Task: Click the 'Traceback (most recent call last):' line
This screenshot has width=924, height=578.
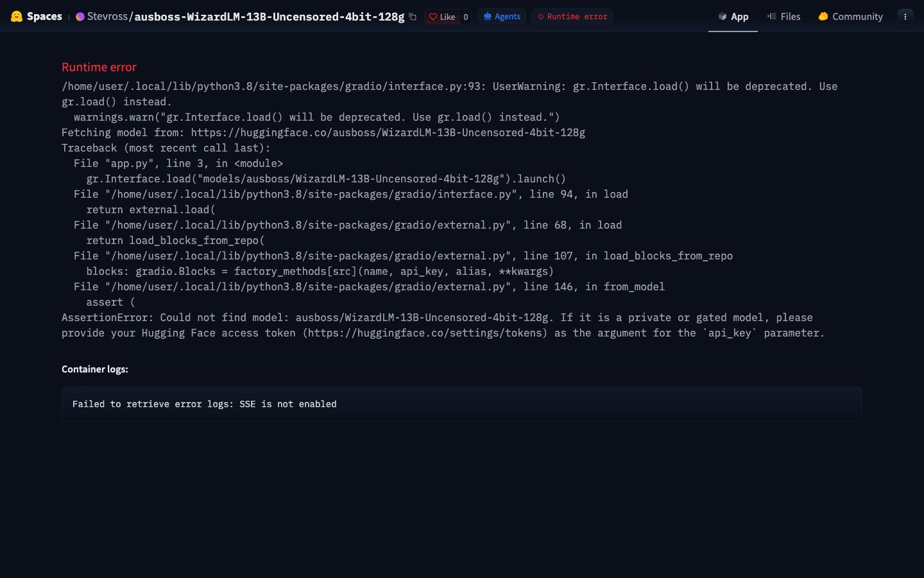Action: point(166,148)
